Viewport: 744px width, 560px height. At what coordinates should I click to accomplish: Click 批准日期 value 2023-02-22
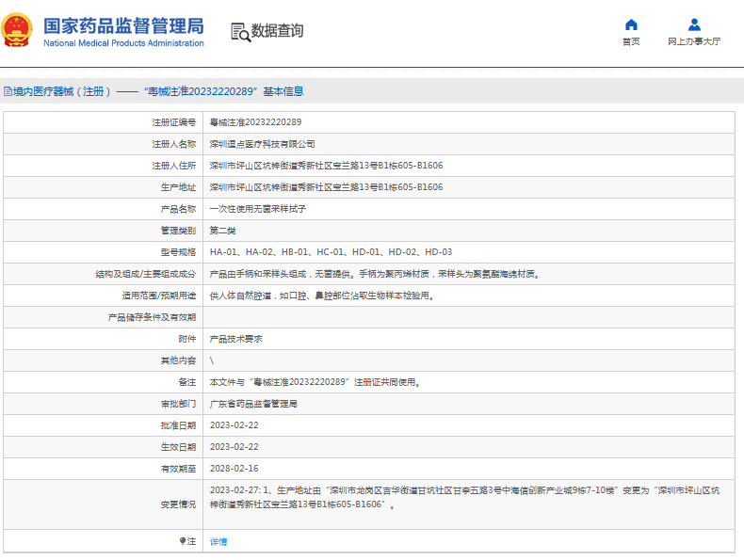pyautogui.click(x=235, y=425)
